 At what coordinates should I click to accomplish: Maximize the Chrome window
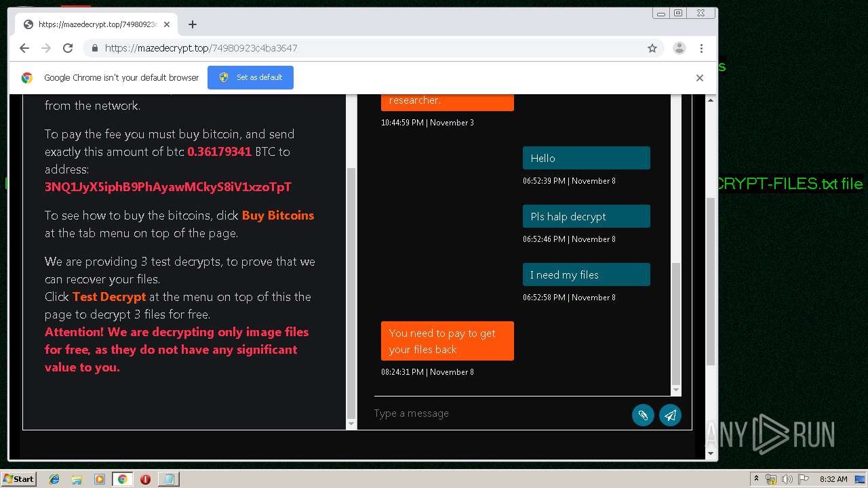pos(678,13)
